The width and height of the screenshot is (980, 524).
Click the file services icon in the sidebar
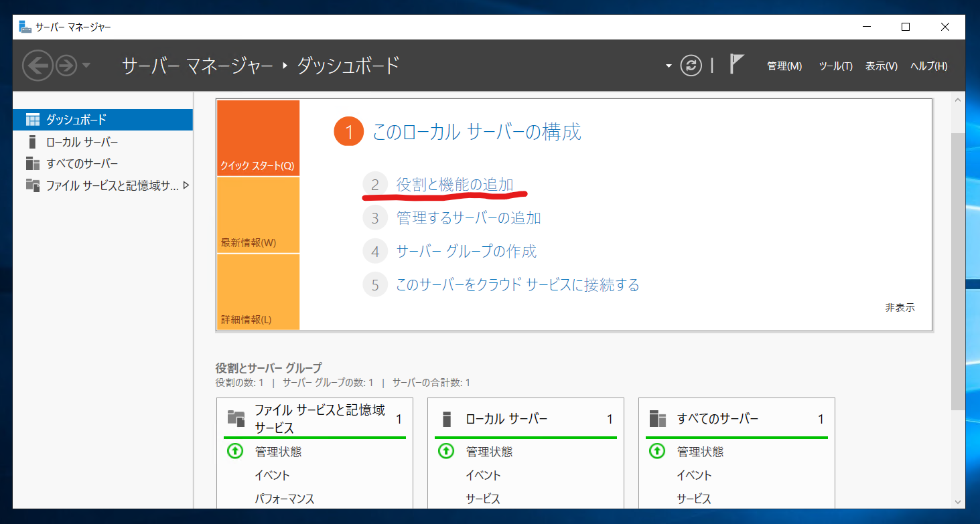pos(33,185)
